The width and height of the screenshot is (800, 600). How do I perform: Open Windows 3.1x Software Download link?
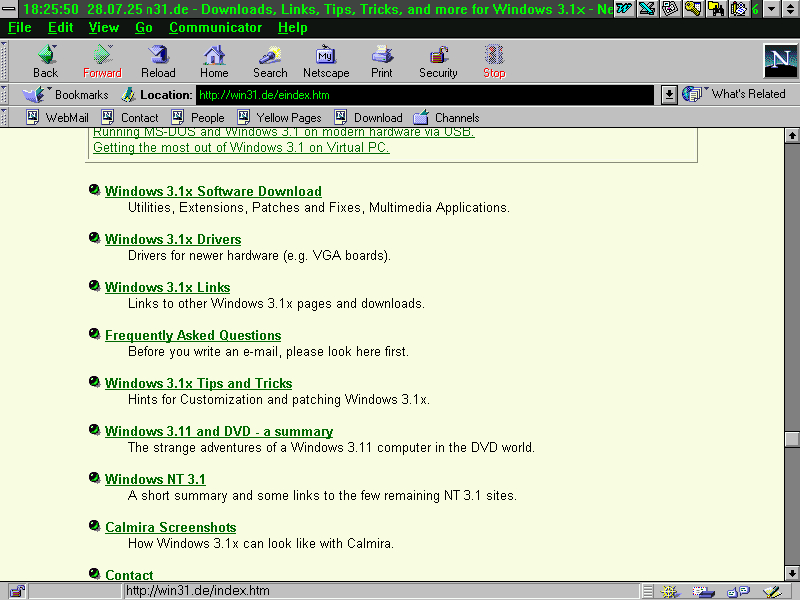(x=213, y=191)
